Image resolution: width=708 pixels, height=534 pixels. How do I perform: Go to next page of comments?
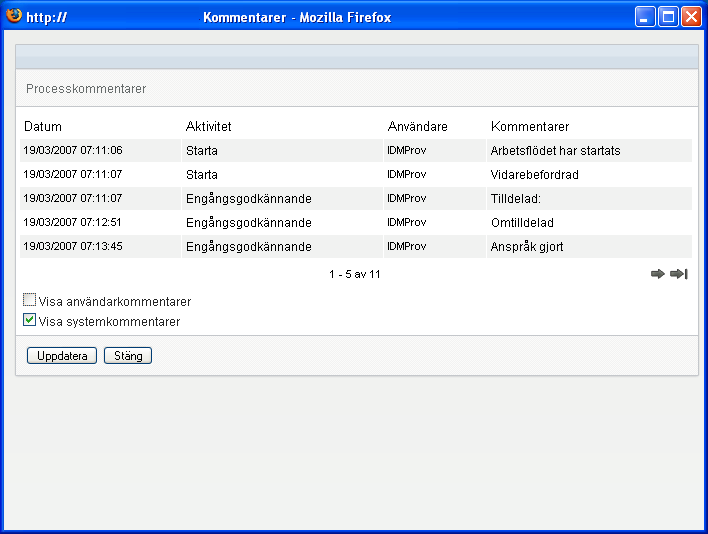point(657,274)
